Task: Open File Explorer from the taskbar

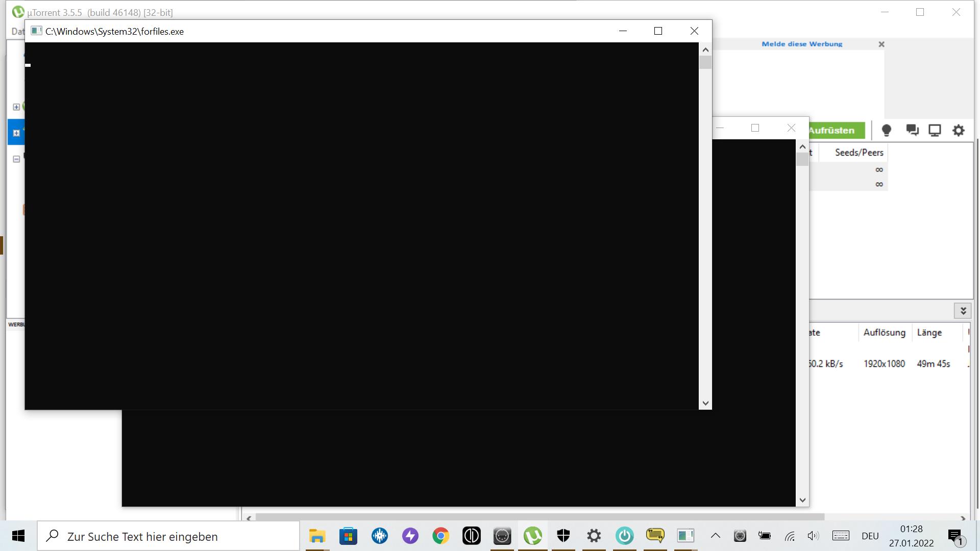Action: pos(317,536)
